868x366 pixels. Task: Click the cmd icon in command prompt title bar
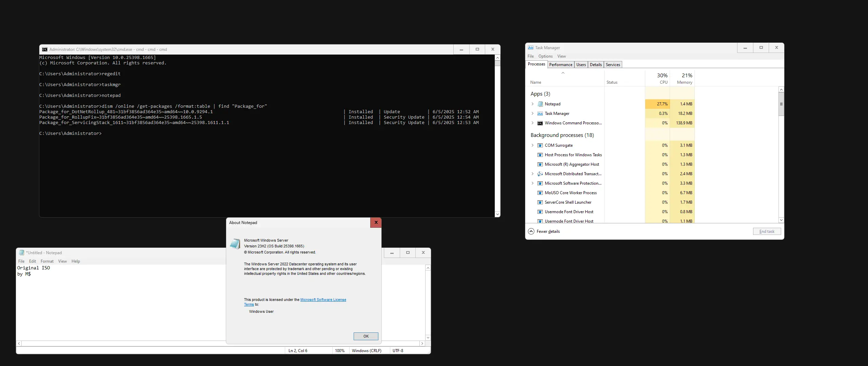[45, 49]
